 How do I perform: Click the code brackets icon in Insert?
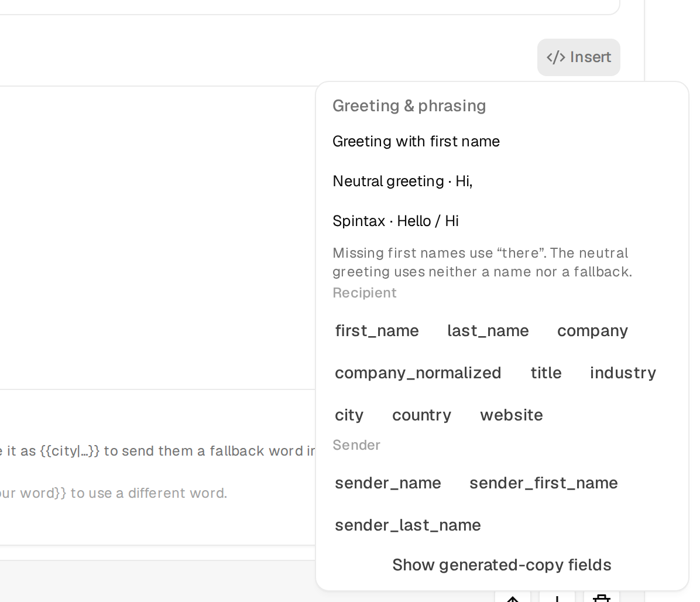(556, 57)
